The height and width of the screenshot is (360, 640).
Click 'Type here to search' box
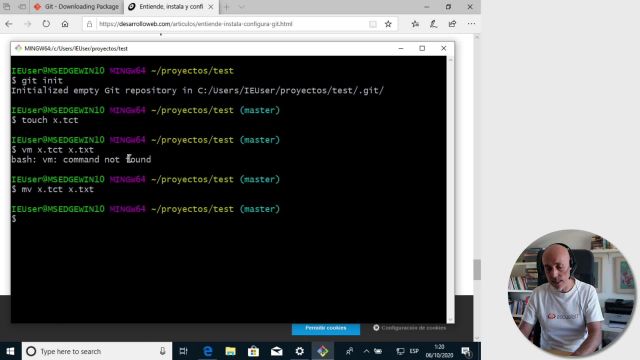point(96,351)
